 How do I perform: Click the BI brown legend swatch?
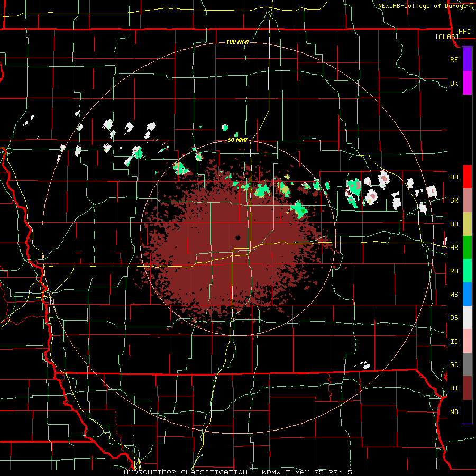tap(467, 388)
